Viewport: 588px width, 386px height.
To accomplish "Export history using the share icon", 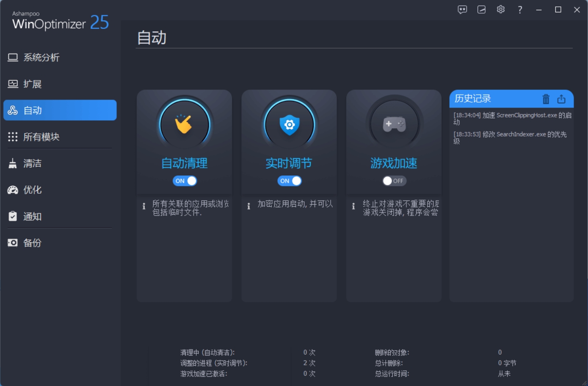I will tap(561, 99).
